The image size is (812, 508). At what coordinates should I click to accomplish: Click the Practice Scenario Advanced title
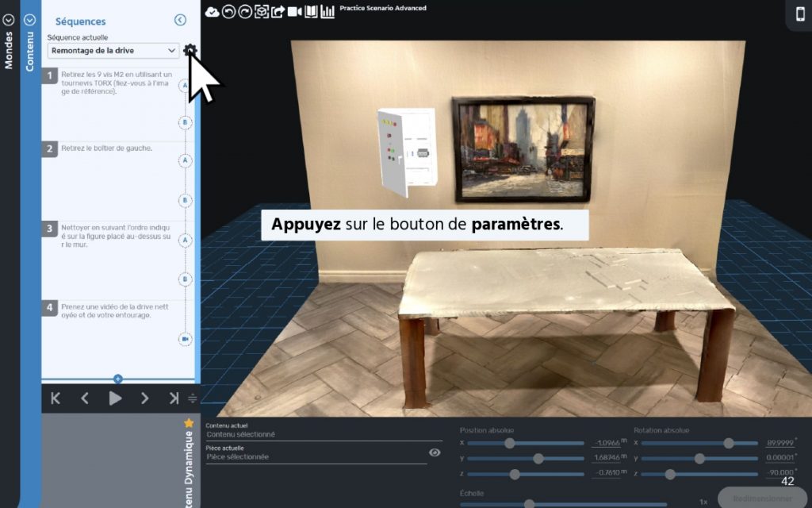tap(383, 8)
